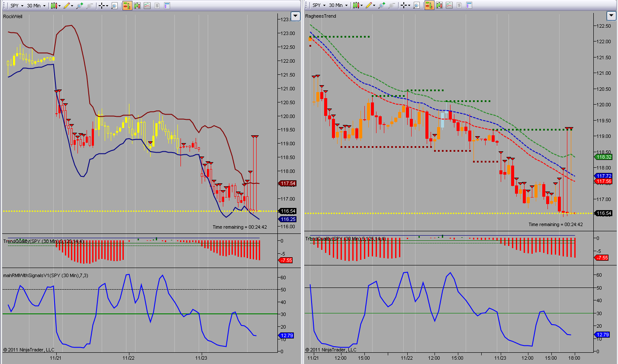Image resolution: width=618 pixels, height=364 pixels.
Task: Click 117.72 blue price marker in RagheesTrend chart
Action: coord(603,176)
